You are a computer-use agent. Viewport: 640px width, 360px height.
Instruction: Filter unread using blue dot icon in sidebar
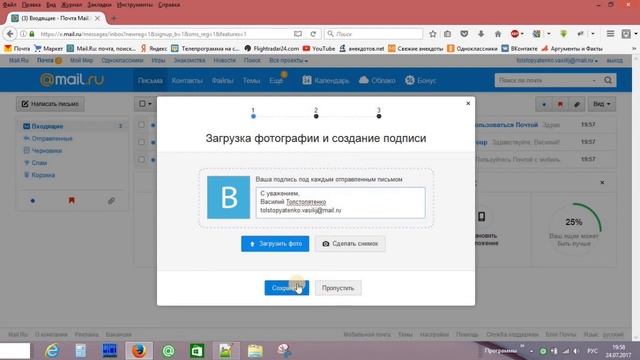tap(33, 201)
